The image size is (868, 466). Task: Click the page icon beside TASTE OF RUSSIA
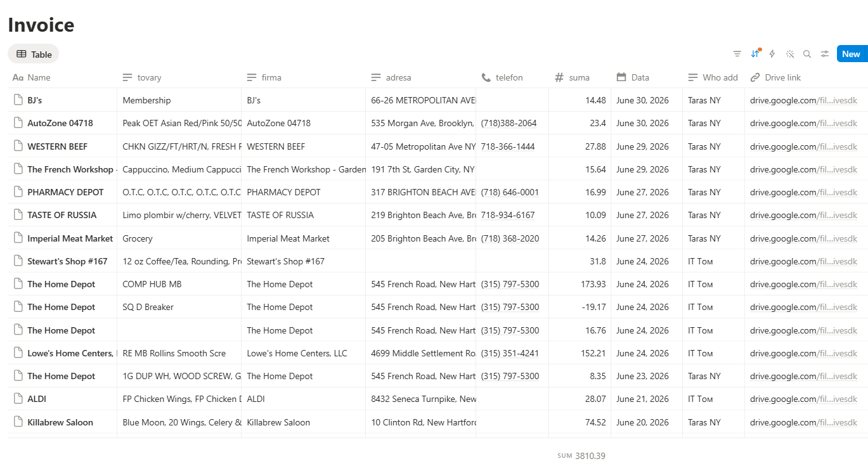tap(18, 215)
